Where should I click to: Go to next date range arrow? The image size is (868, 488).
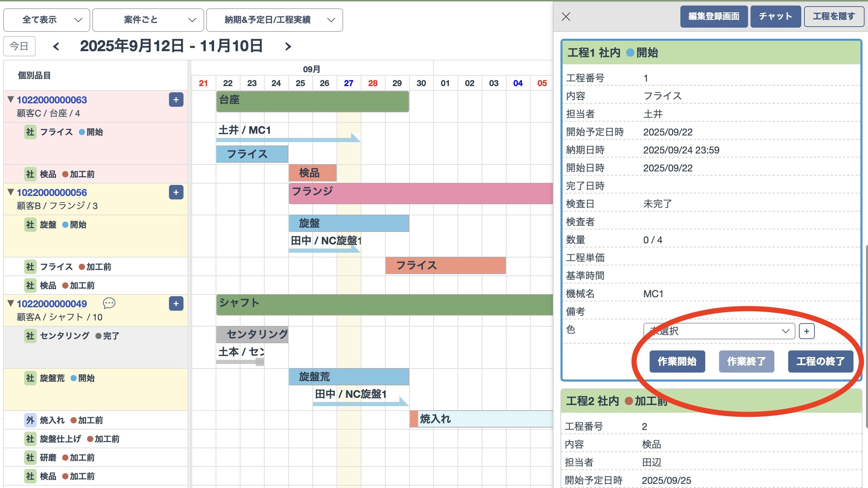tap(288, 46)
